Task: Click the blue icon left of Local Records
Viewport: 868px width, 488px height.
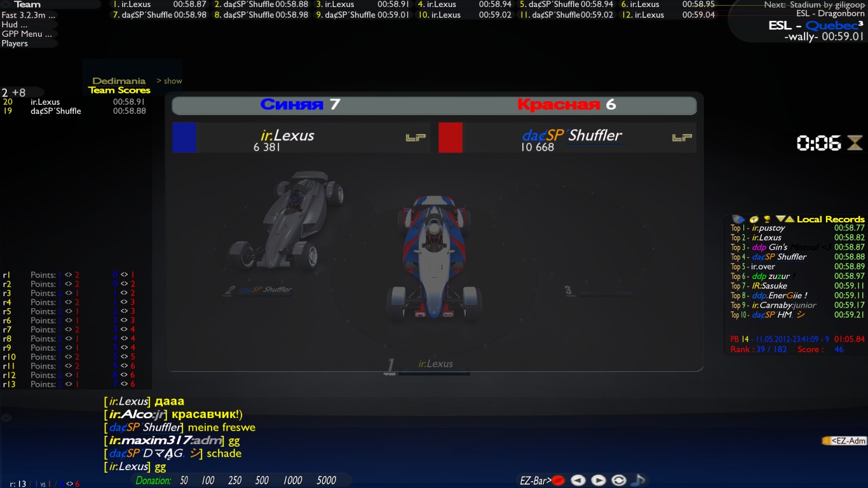Action: 738,219
